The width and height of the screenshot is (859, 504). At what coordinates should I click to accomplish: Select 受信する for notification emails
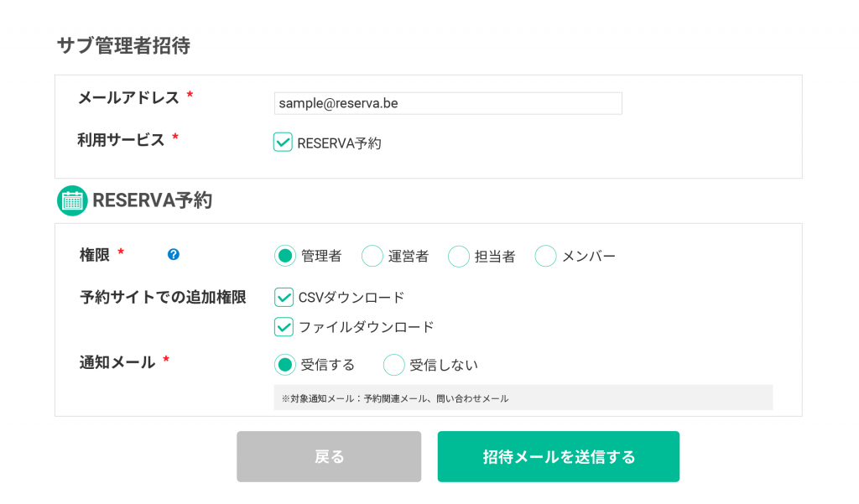point(285,365)
